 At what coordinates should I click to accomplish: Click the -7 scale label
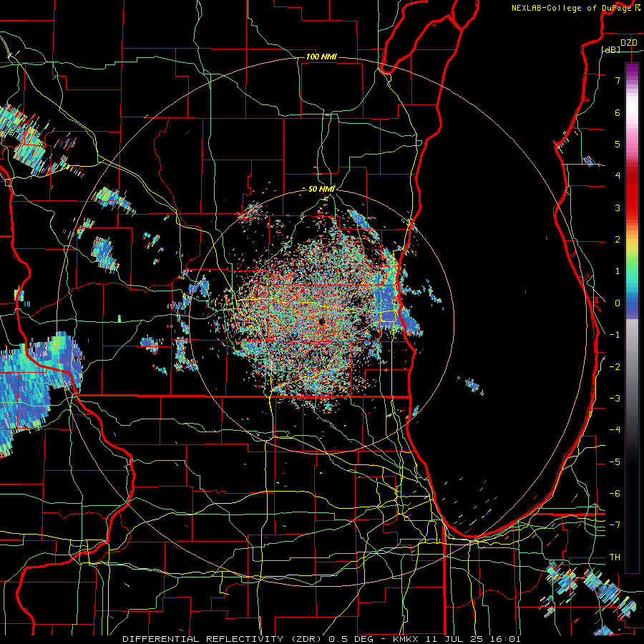615,525
